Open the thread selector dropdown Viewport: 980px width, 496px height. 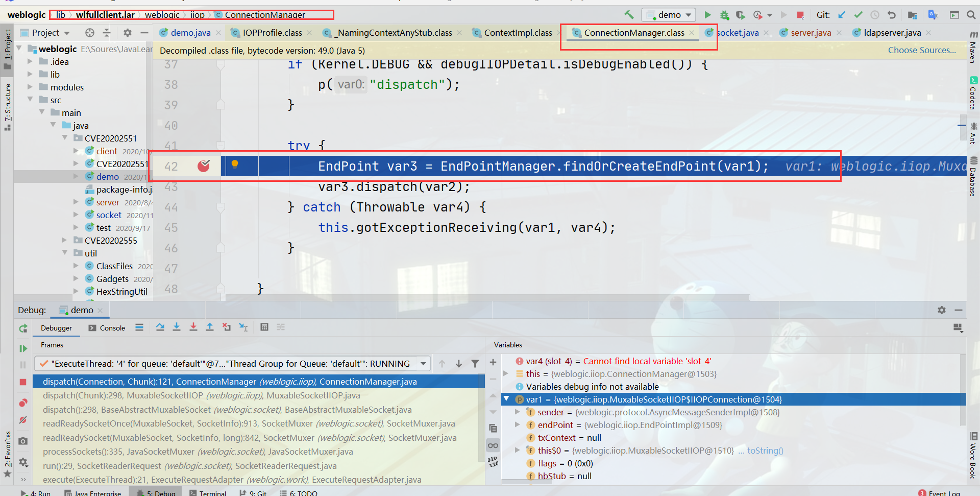423,364
